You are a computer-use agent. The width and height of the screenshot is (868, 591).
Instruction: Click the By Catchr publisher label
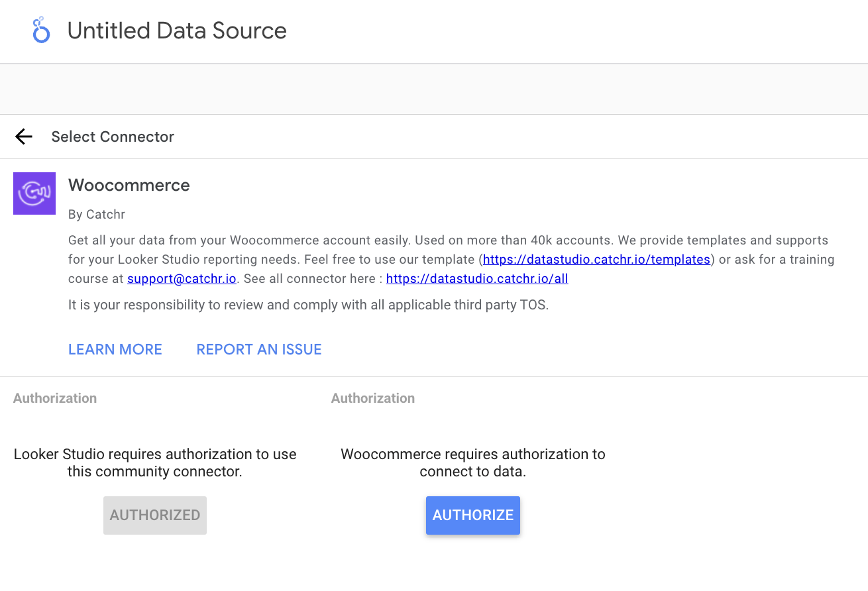pyautogui.click(x=96, y=214)
